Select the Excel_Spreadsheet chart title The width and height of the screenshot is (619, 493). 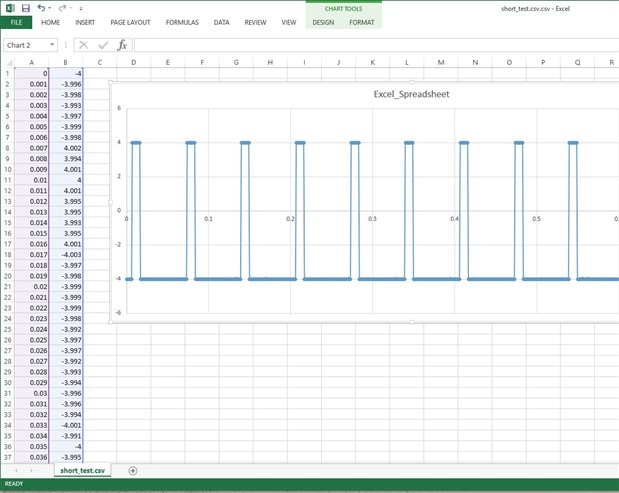[372, 95]
